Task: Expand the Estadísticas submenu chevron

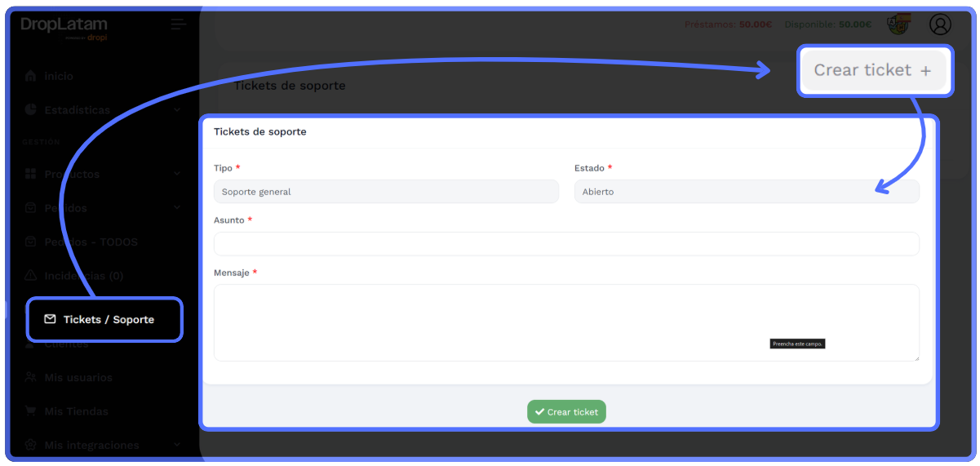Action: (177, 109)
